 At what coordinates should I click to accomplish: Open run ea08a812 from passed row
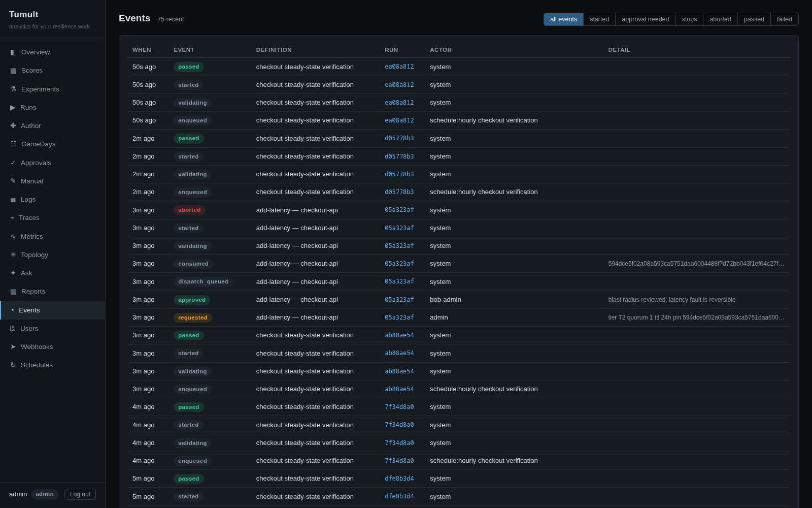tap(399, 67)
